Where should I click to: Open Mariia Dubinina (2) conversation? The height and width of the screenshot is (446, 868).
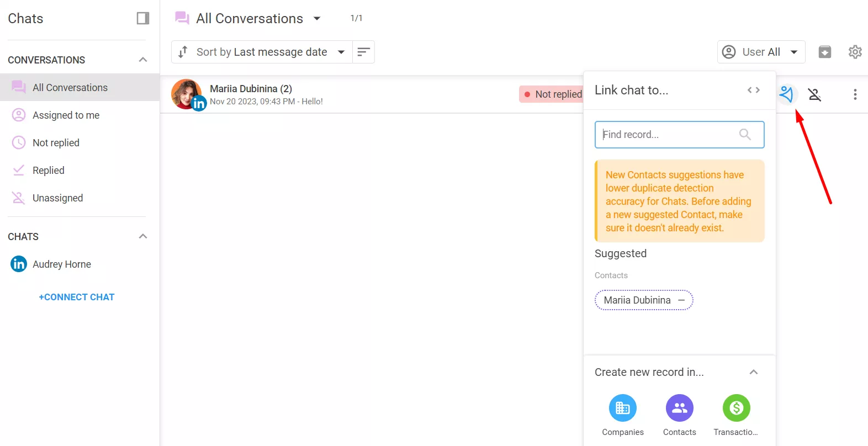[251, 88]
